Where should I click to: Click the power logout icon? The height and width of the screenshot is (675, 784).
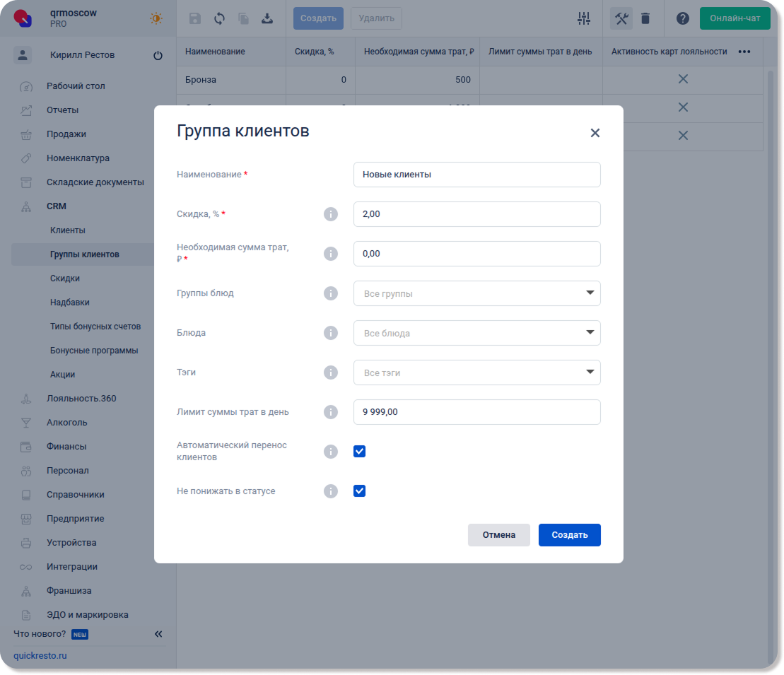click(158, 55)
